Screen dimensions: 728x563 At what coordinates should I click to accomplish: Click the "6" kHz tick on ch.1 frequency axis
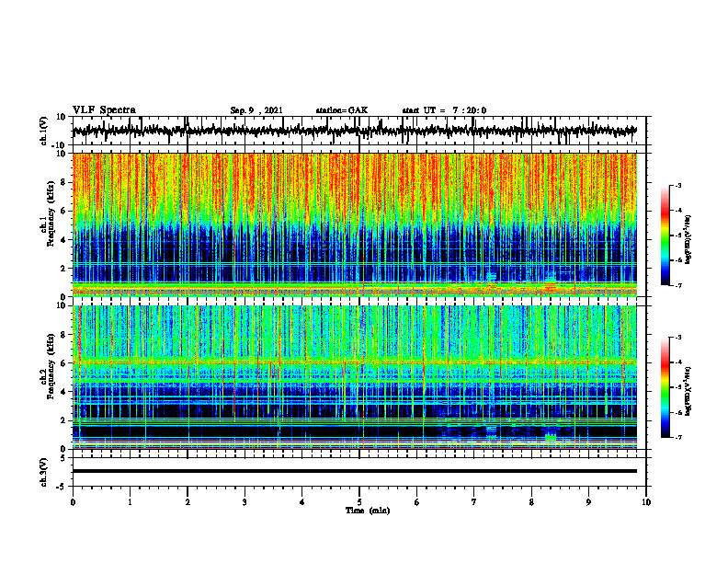(x=64, y=211)
